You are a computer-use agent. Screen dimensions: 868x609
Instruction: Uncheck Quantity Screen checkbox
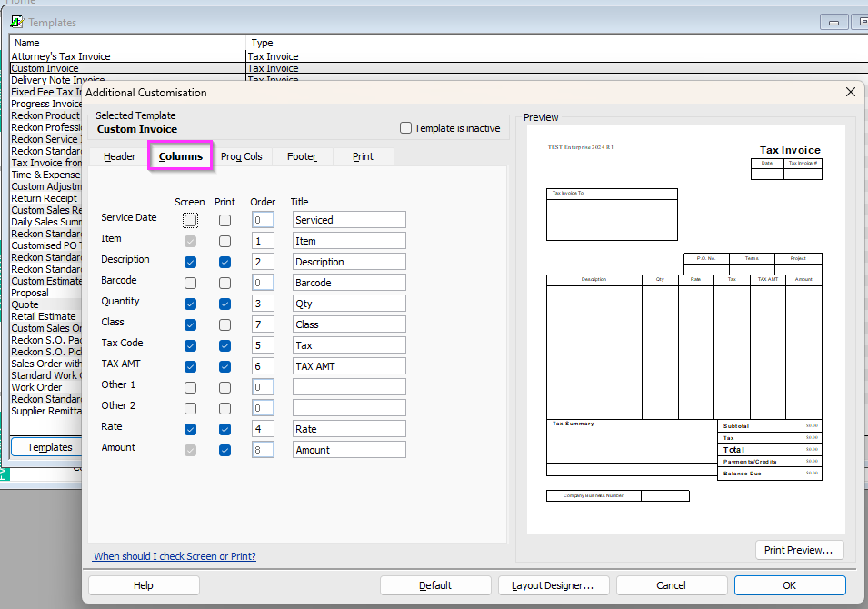191,304
